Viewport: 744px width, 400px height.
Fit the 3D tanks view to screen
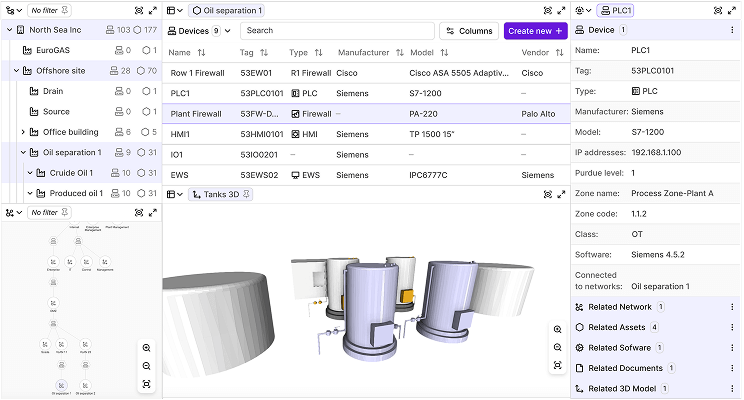(x=557, y=365)
